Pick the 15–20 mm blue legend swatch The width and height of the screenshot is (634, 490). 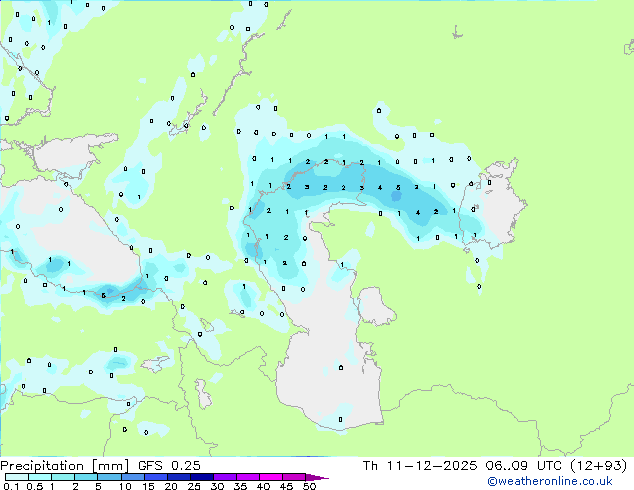point(156,477)
